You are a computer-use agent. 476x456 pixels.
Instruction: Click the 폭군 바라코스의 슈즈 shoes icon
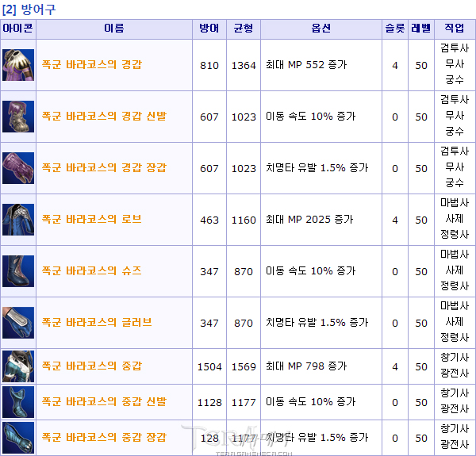pos(18,271)
